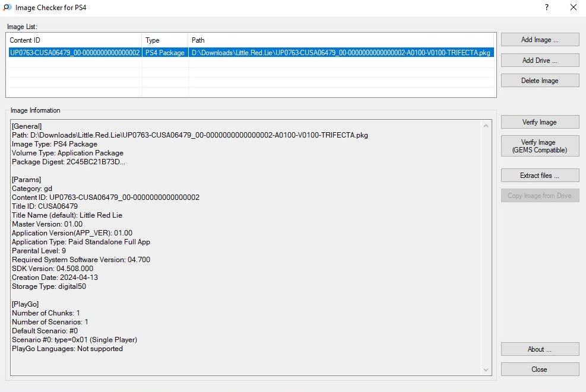Click Number of Scenarios: 1 line
586x392 pixels.
point(50,322)
